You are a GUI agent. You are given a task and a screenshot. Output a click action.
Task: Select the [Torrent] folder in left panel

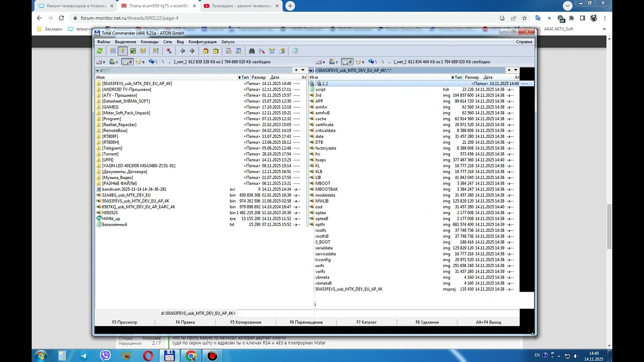(x=110, y=154)
